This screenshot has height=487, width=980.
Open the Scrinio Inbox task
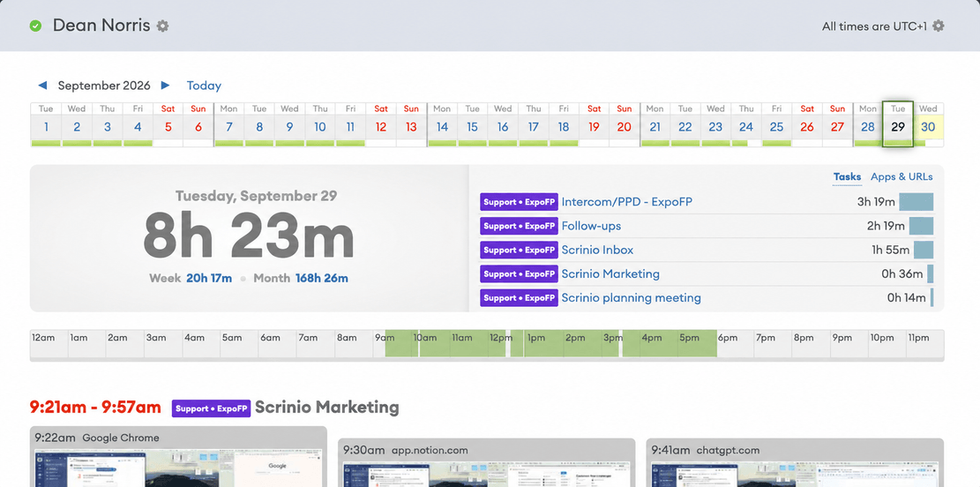597,250
